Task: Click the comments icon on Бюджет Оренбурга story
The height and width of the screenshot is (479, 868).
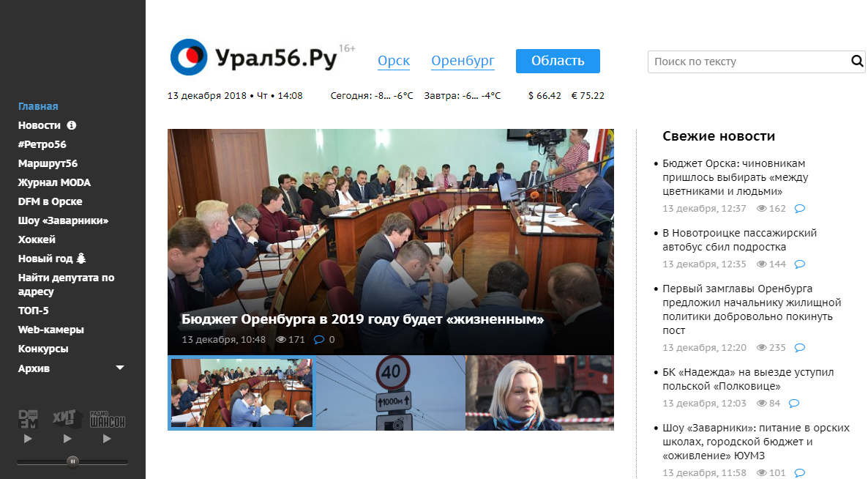Action: click(320, 339)
